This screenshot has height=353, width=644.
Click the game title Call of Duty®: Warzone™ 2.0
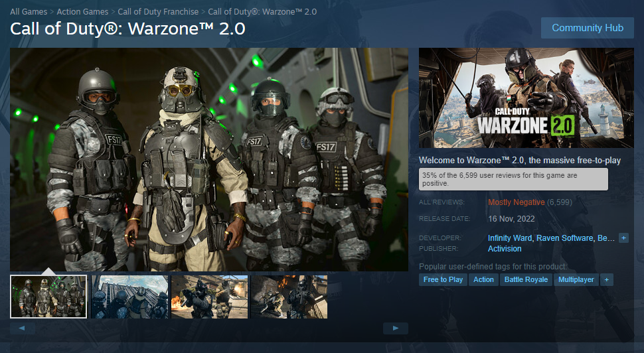[127, 29]
